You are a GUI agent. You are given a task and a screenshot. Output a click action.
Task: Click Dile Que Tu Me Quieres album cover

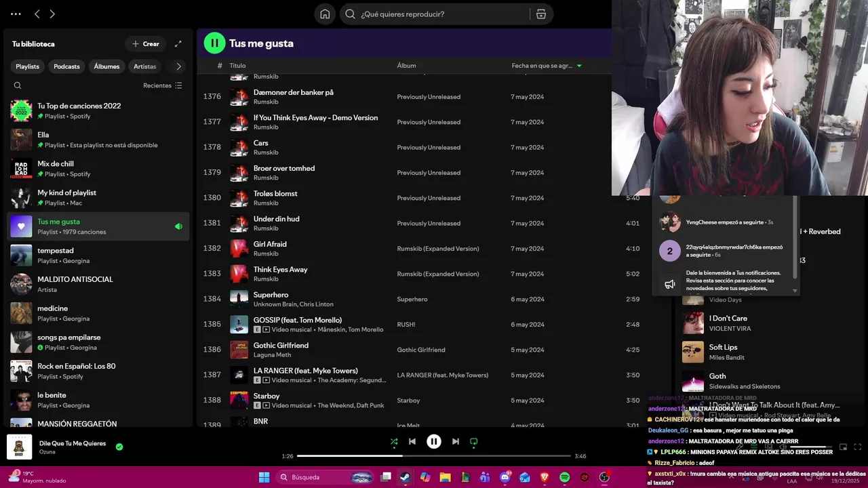tap(20, 447)
